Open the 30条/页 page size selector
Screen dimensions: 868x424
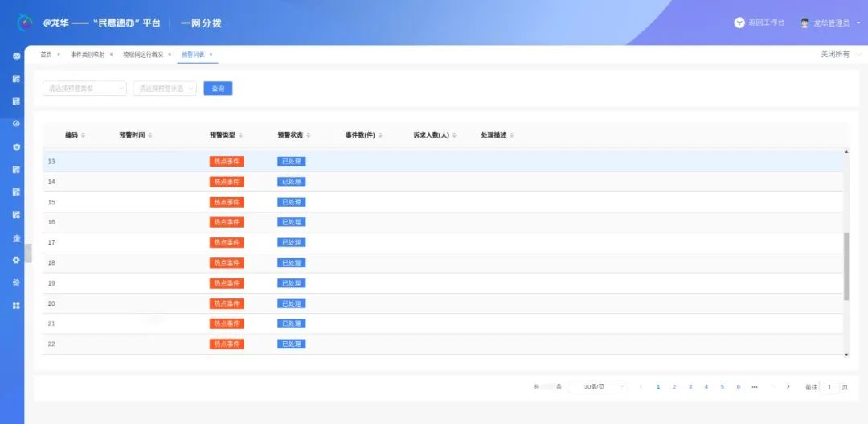tap(598, 387)
